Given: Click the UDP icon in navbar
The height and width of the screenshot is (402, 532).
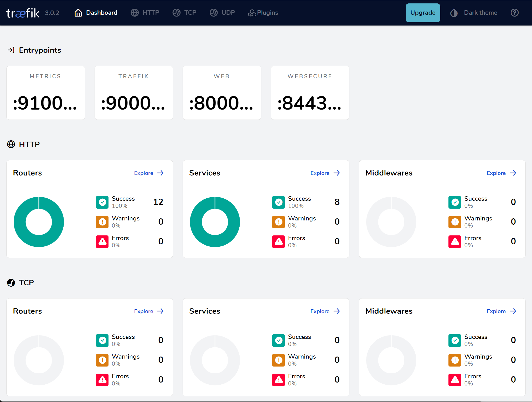Looking at the screenshot, I should (x=214, y=13).
